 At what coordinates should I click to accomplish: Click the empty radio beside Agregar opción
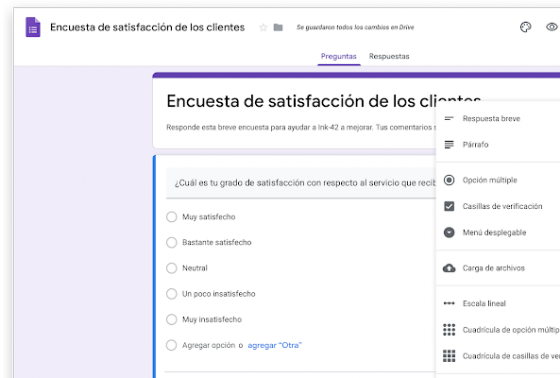tap(171, 345)
